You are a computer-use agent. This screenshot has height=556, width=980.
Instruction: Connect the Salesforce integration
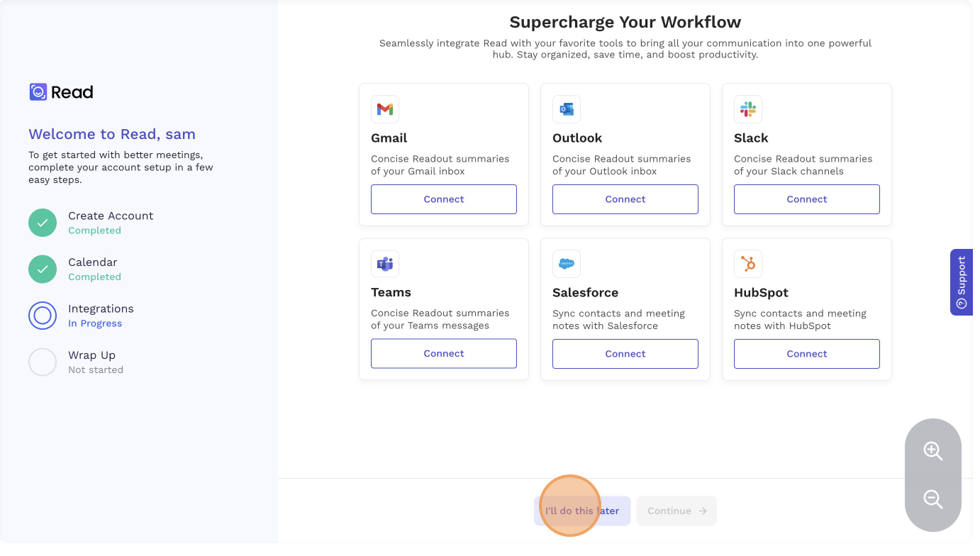(x=625, y=354)
